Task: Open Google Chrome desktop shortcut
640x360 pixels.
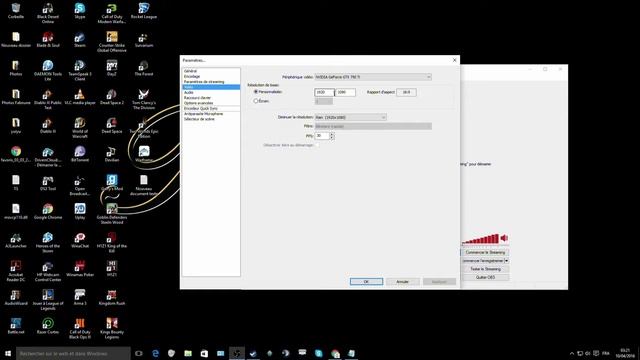Action: (x=48, y=211)
